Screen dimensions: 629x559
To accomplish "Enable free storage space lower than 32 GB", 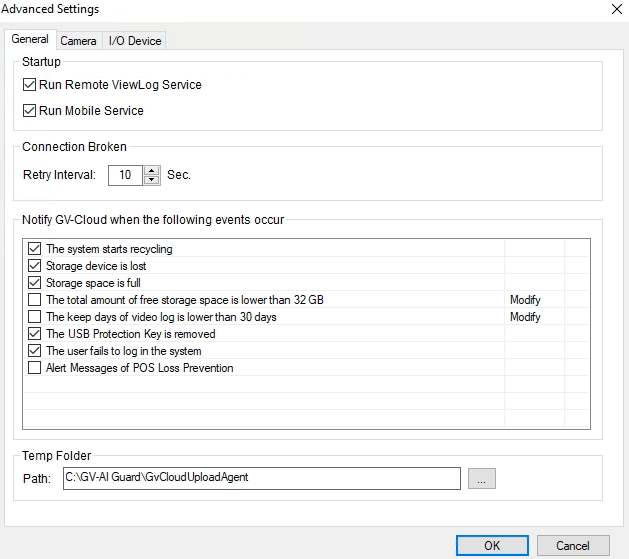I will tap(36, 300).
